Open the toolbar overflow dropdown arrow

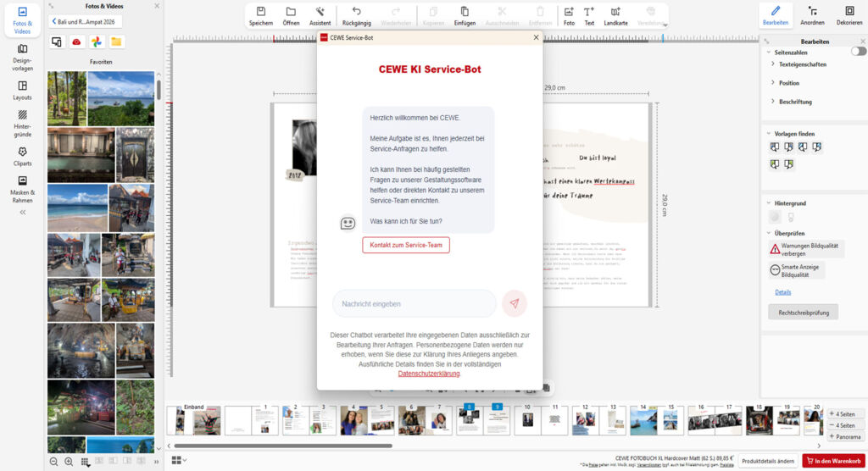(665, 25)
